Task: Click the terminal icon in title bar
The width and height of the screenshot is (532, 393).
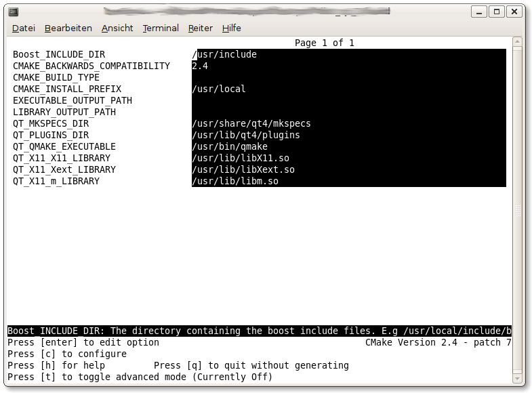Action: (x=14, y=12)
